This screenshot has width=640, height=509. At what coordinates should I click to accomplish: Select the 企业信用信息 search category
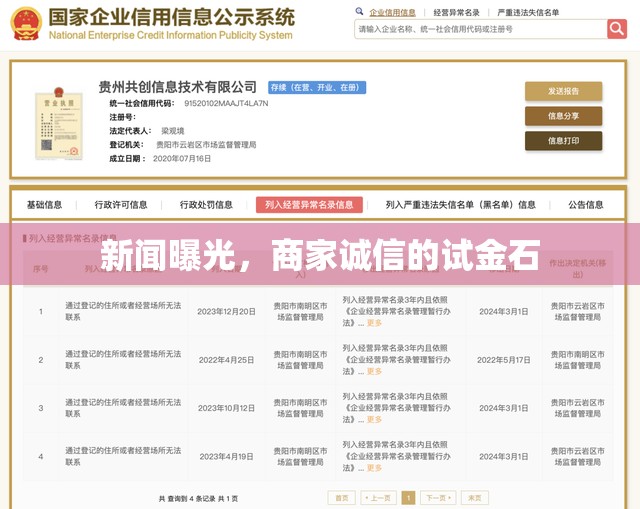(392, 13)
